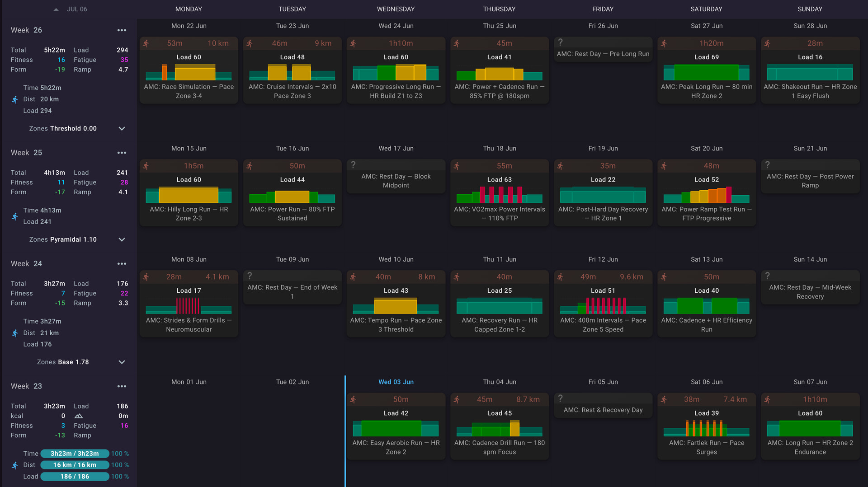Open VO2max Power Intervals workout chart
This screenshot has height=487, width=868.
(x=499, y=195)
